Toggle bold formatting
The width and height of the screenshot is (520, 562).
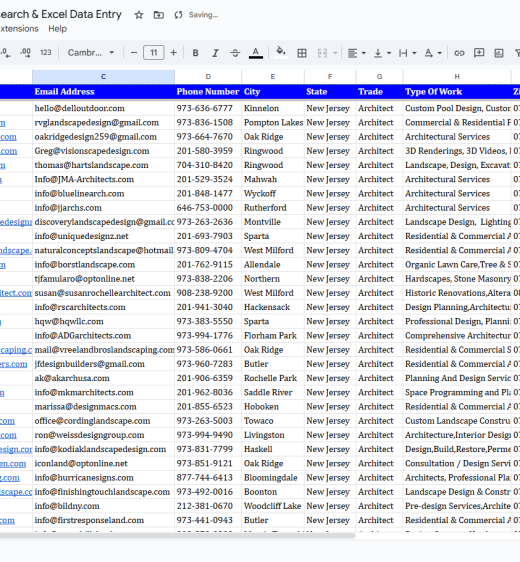[195, 53]
